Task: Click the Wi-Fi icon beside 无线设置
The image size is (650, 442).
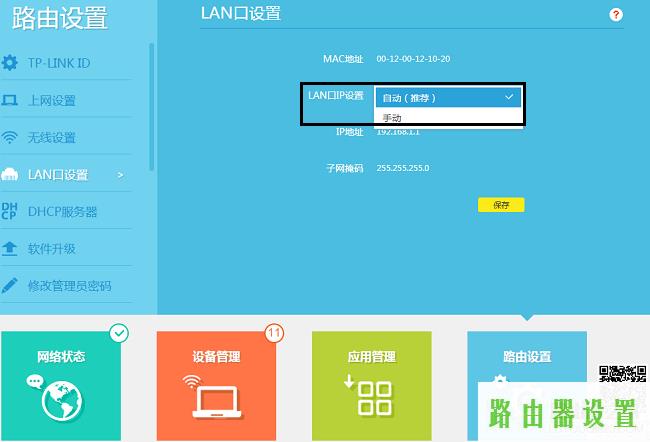Action: tap(10, 138)
